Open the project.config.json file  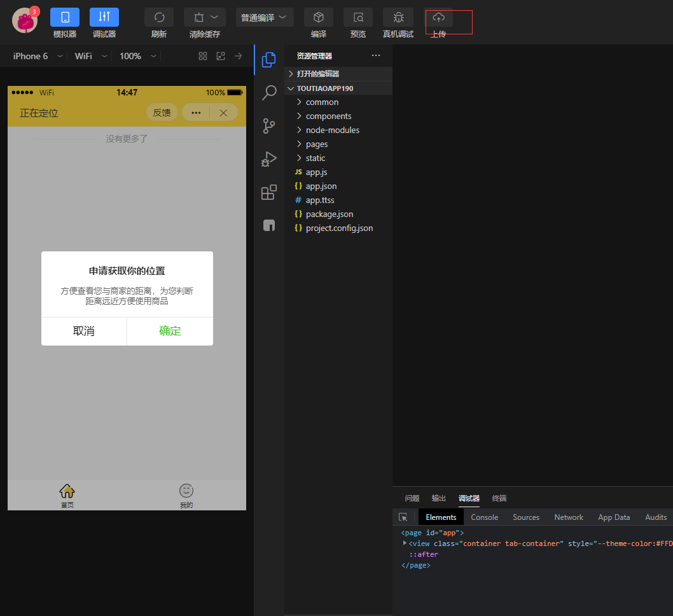[x=338, y=228]
